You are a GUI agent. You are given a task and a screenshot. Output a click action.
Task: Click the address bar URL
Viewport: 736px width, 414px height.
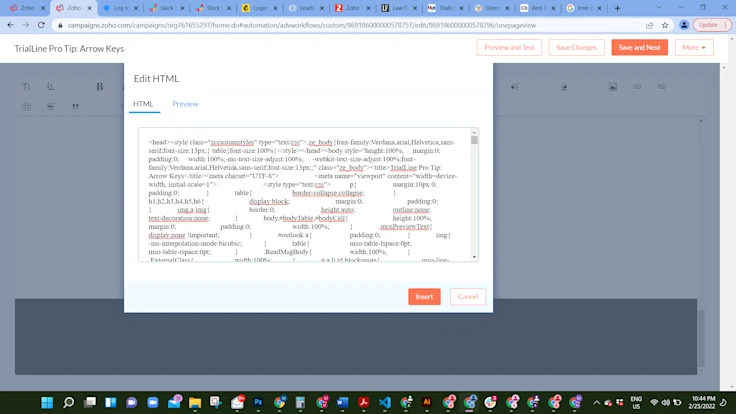[302, 25]
